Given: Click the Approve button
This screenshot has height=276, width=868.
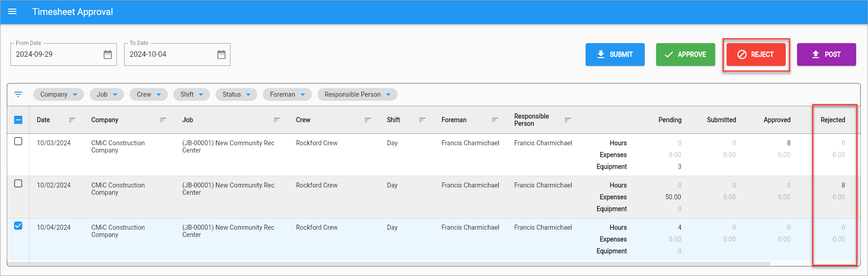Looking at the screenshot, I should pyautogui.click(x=686, y=54).
